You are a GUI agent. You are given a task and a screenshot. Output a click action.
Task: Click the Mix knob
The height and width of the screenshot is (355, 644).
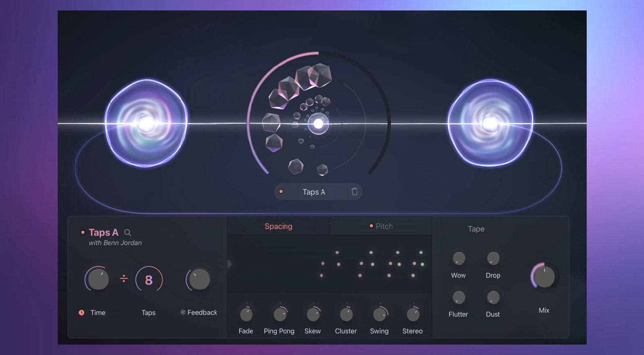coord(544,277)
